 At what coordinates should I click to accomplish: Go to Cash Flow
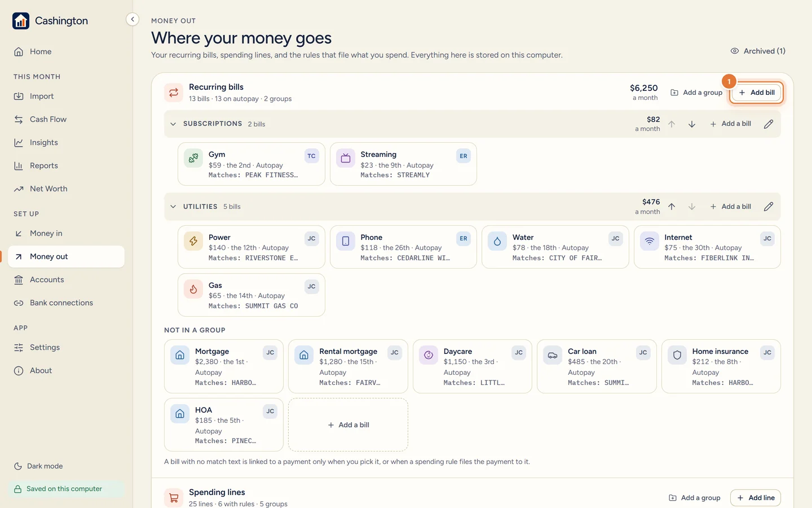click(67, 119)
